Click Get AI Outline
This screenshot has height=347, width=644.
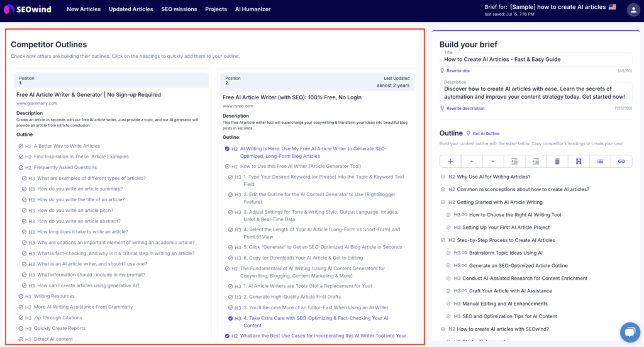pyautogui.click(x=486, y=133)
